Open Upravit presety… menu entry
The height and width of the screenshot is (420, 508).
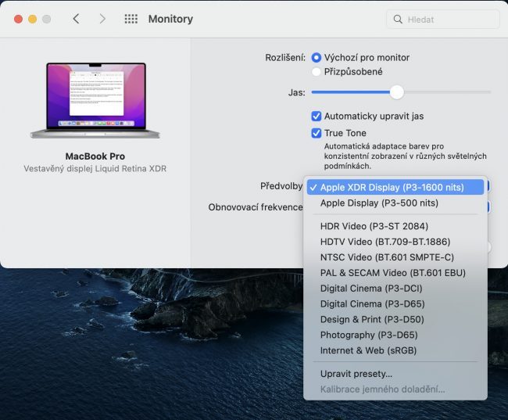click(395, 374)
